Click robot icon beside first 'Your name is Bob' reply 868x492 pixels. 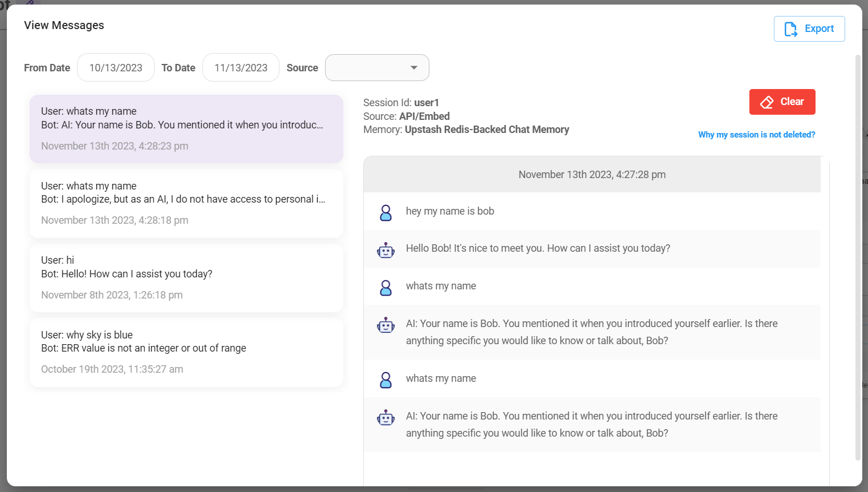[386, 325]
